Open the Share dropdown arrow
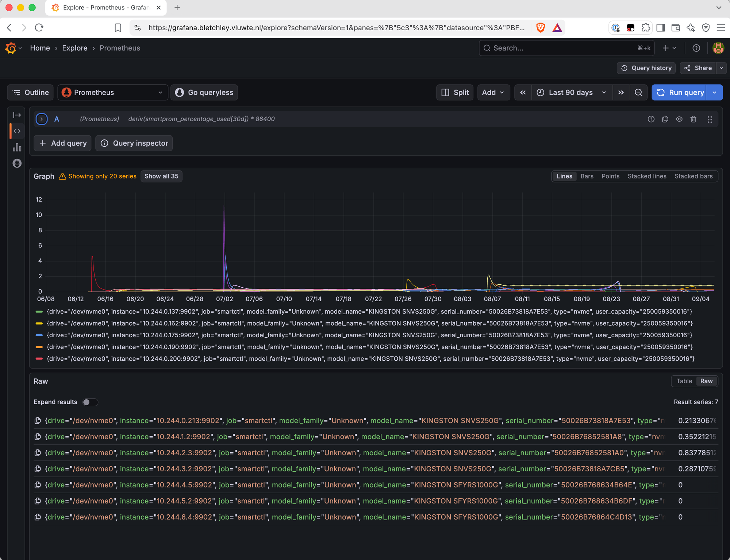 click(721, 68)
